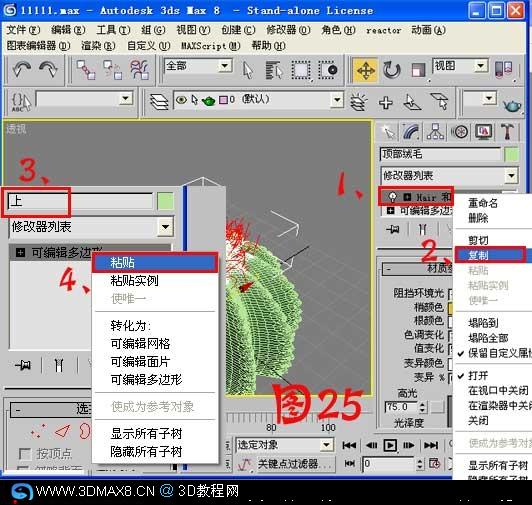Click the Undo arrow icon
This screenshot has width=532, height=505.
pyautogui.click(x=21, y=69)
